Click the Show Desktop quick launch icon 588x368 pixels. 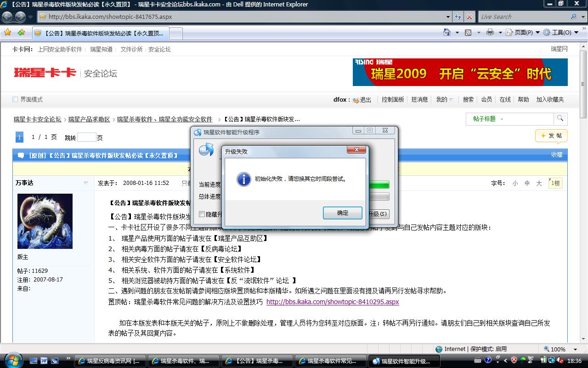pyautogui.click(x=34, y=361)
